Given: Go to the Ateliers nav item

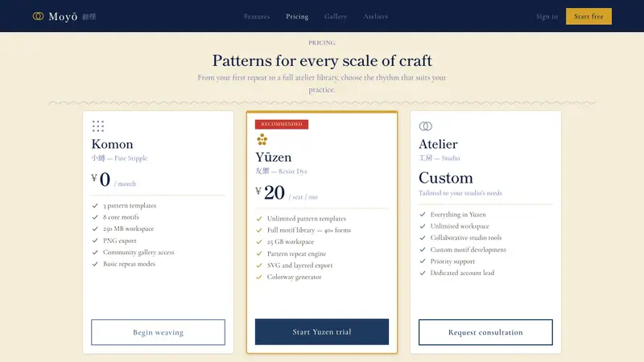Looking at the screenshot, I should coord(375,16).
